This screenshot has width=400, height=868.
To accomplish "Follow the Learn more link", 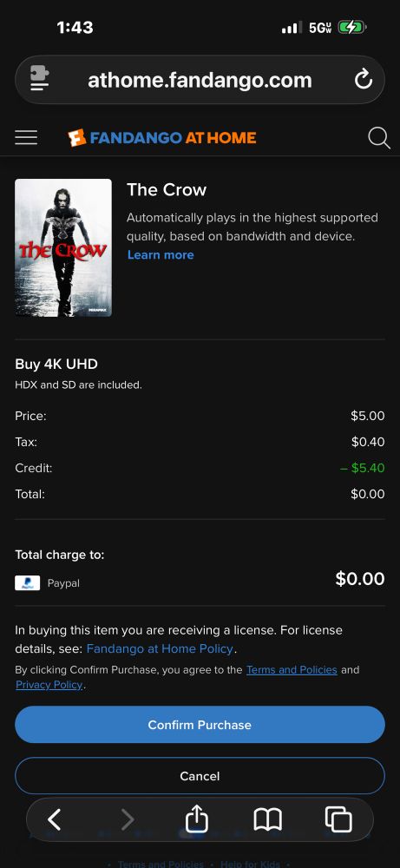I will (x=161, y=254).
